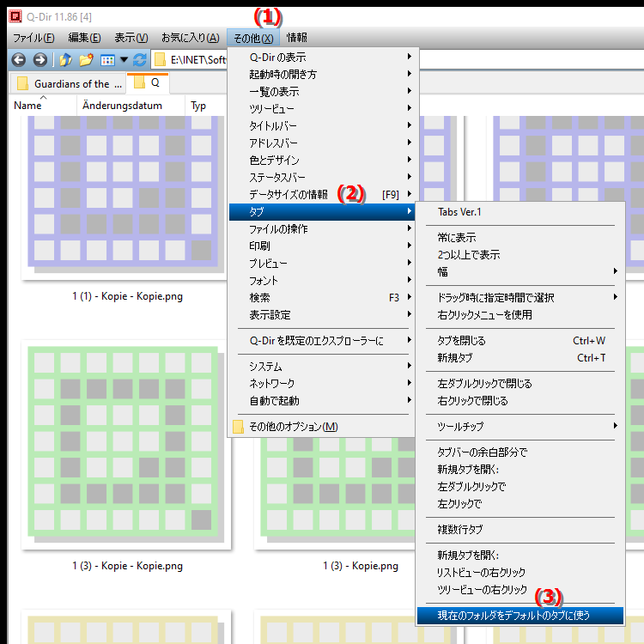Expand the タイトルバー submenu

pos(322,126)
